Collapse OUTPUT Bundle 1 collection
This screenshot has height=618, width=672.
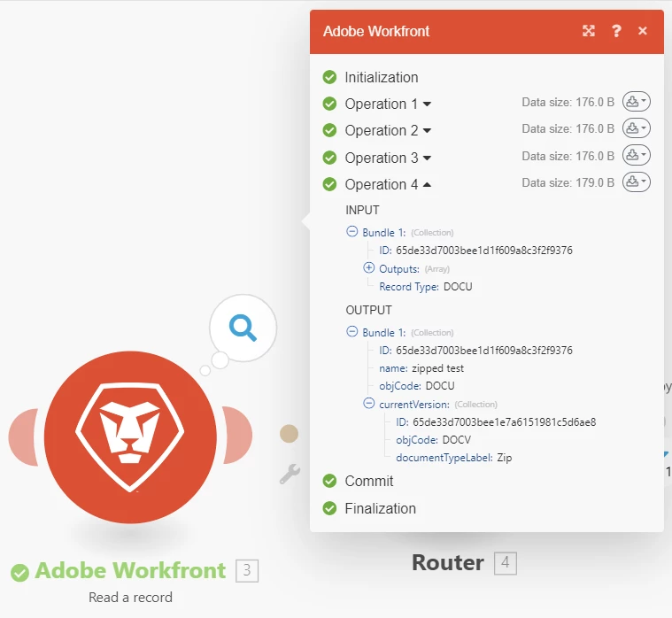point(351,331)
